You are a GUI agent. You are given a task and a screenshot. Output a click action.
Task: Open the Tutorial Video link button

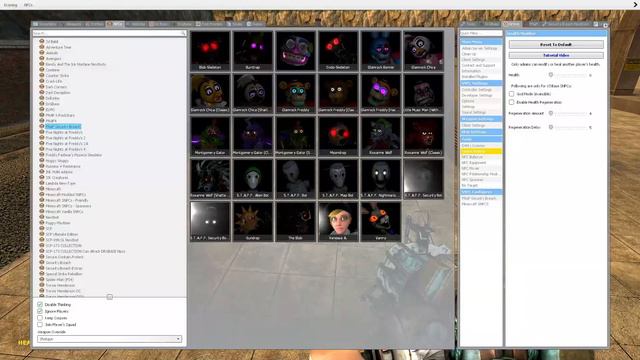click(556, 55)
